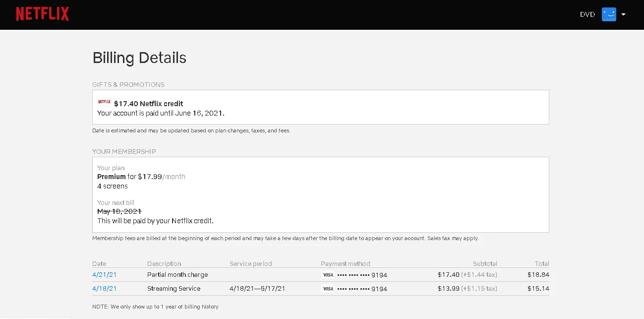The width and height of the screenshot is (644, 319).
Task: Click the $18.84 total amount
Action: coord(538,274)
